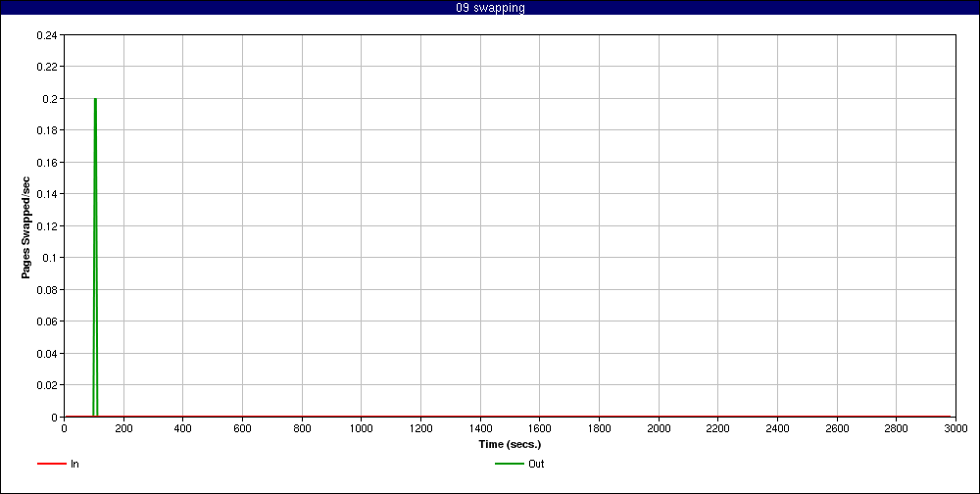The width and height of the screenshot is (980, 494).
Task: Click the 2000 tick on time axis
Action: pyautogui.click(x=659, y=428)
